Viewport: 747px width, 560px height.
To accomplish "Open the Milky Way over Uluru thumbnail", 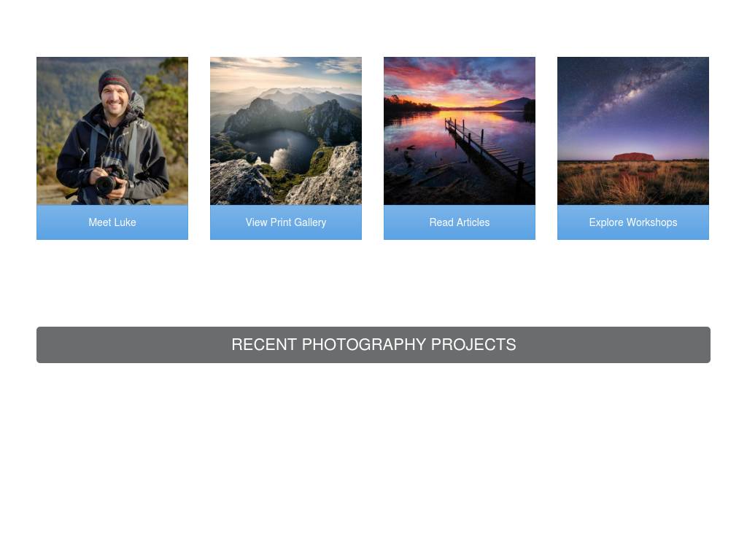I will pyautogui.click(x=633, y=131).
